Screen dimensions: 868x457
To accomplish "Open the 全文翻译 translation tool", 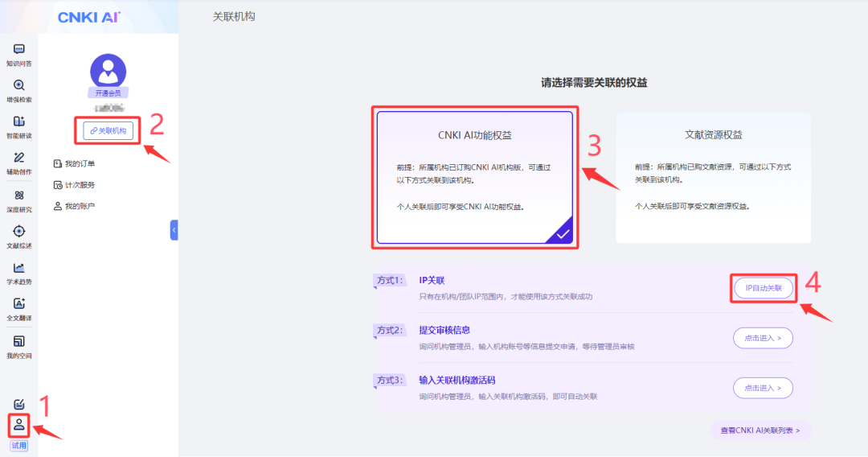I will tap(18, 309).
